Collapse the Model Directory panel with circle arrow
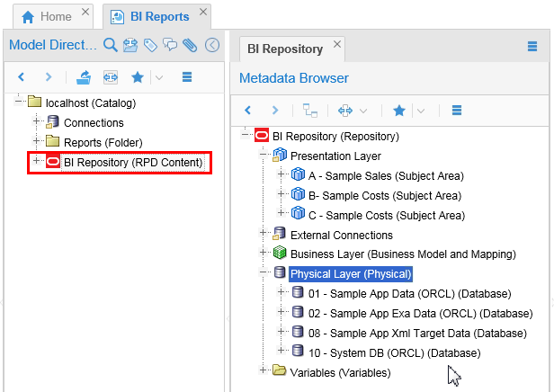This screenshot has width=554, height=392. tap(212, 45)
